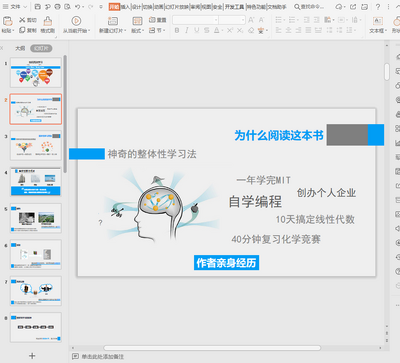Click the thumbnail pane vertical scrollbar

click(x=65, y=113)
